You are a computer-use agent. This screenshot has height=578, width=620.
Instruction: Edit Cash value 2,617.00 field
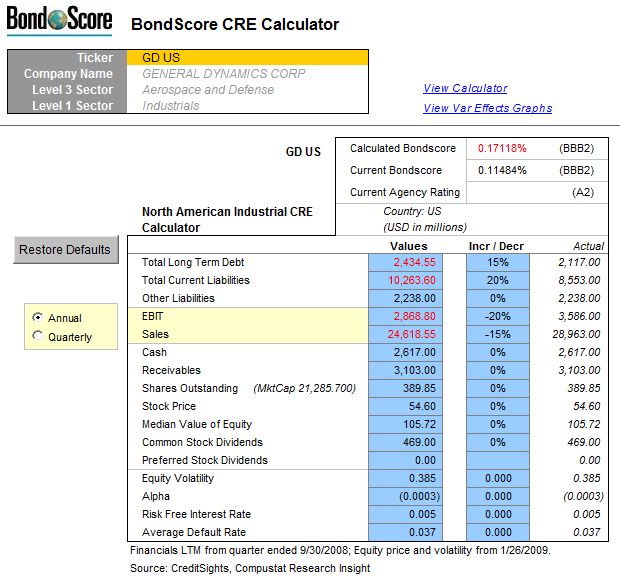[x=405, y=352]
